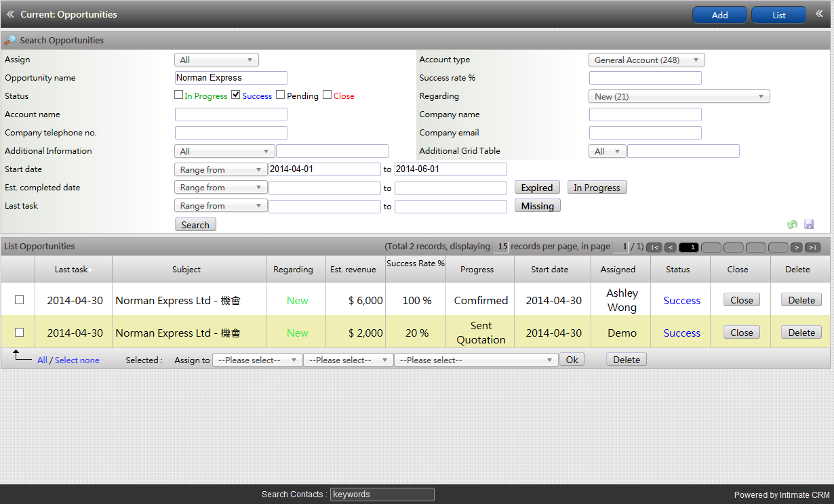The height and width of the screenshot is (504, 834).
Task: Click the Missing button
Action: point(538,206)
